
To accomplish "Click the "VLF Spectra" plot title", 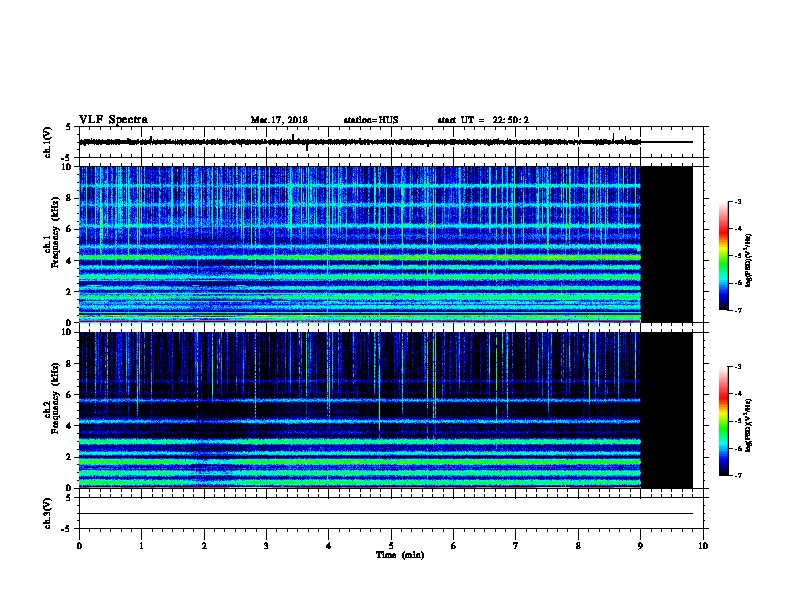I will point(113,120).
